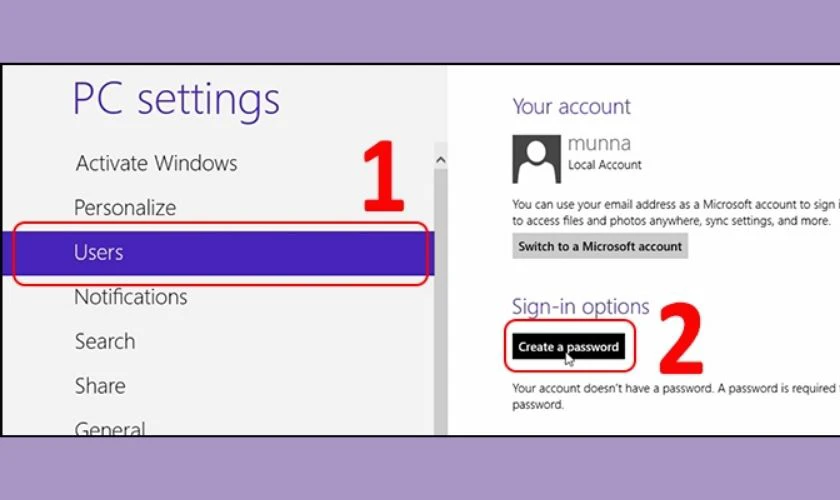
Task: Click the sidebar scroll up arrow
Action: (440, 160)
